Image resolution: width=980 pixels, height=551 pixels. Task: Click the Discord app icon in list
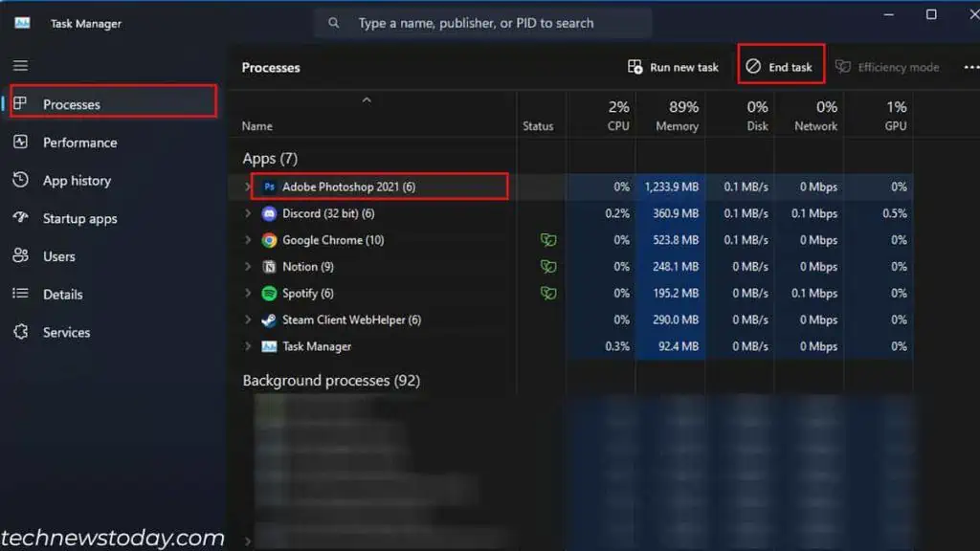pyautogui.click(x=269, y=213)
